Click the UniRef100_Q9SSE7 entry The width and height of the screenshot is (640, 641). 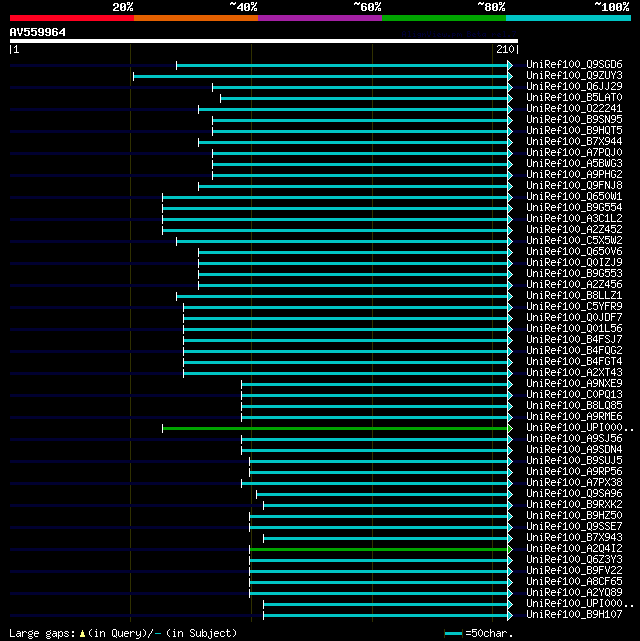574,527
